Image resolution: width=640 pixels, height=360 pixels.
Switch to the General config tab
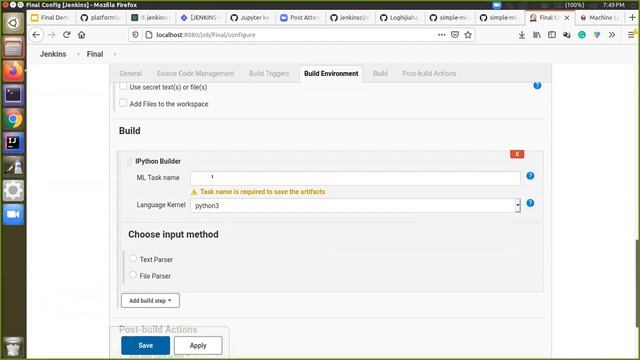131,73
